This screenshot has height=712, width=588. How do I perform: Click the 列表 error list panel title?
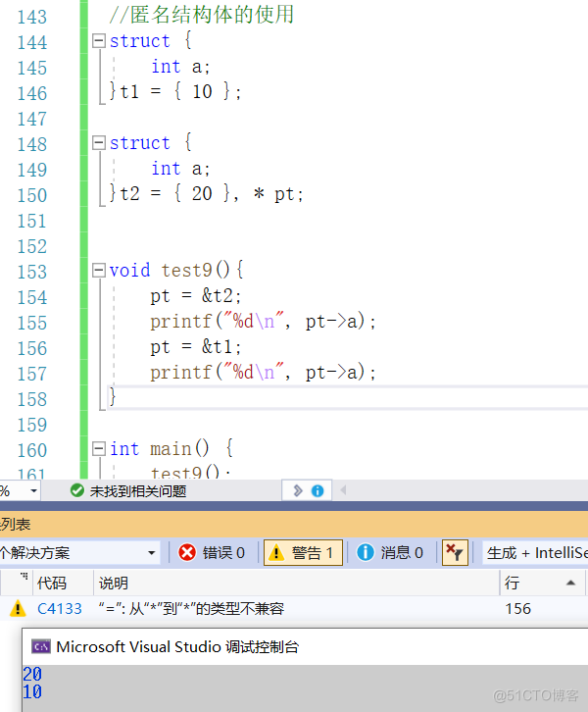(15, 525)
